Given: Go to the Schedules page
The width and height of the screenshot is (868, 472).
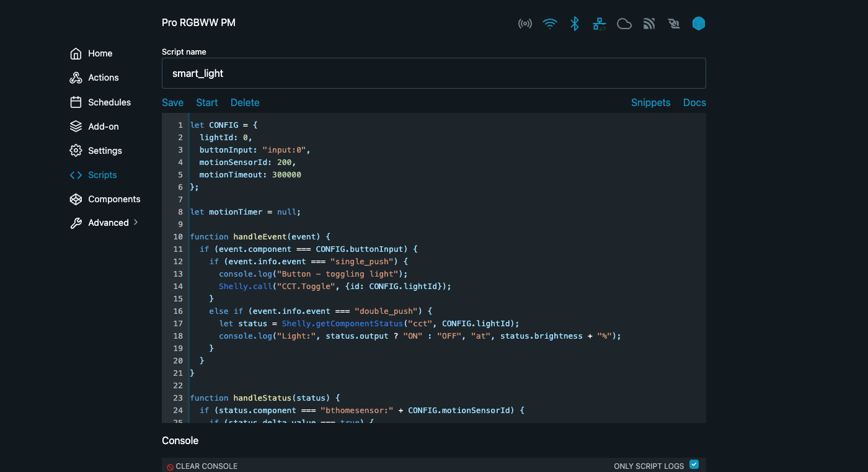Looking at the screenshot, I should point(75,102).
